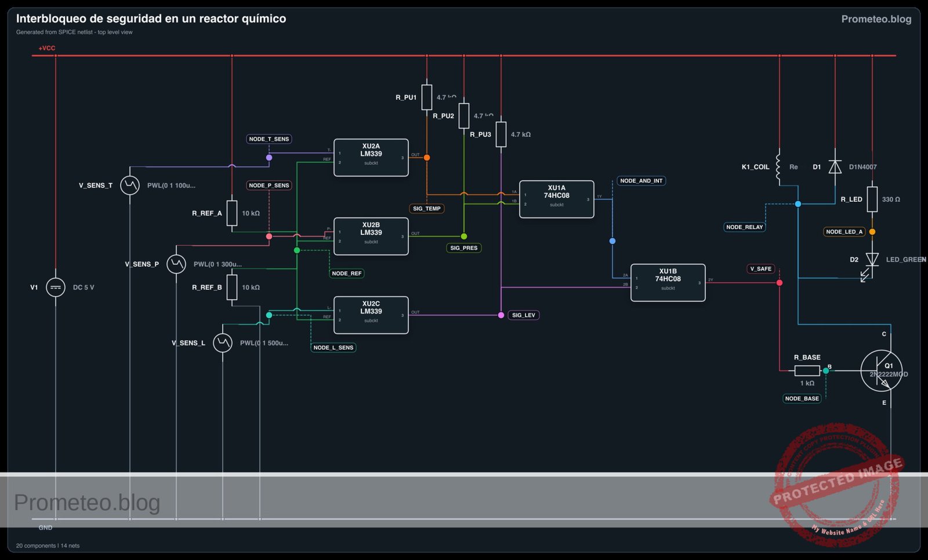Screen dimensions: 928x560
Task: Click the R_REF_A resistor symbol
Action: (x=232, y=213)
